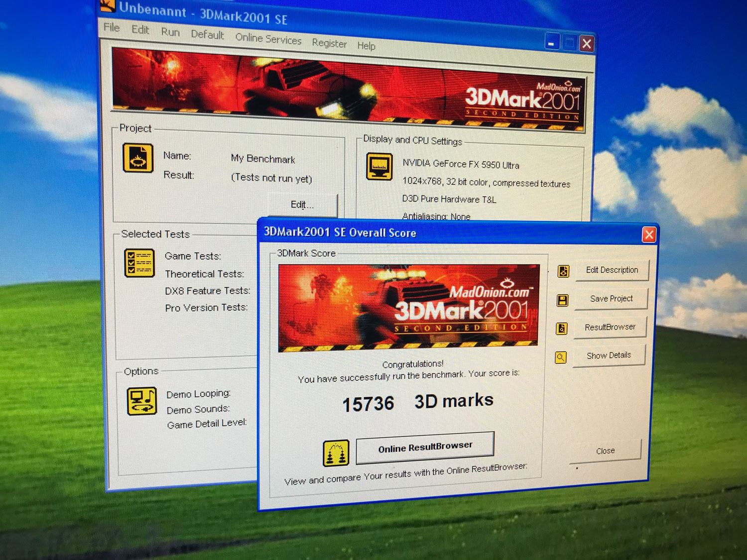Click the ResultBrowser button

coord(610,327)
